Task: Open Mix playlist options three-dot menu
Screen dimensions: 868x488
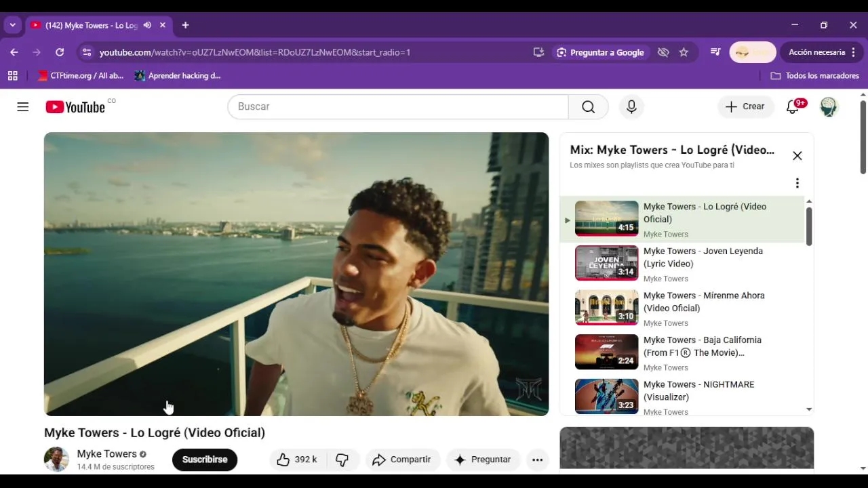Action: 797,183
